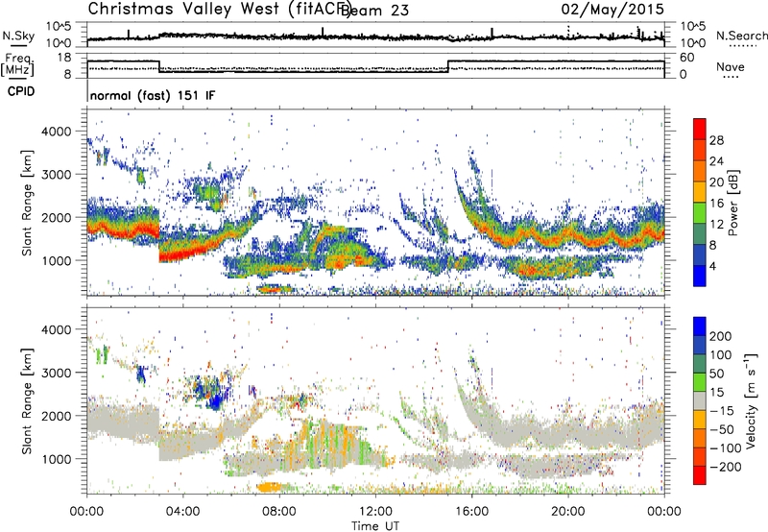
Task: Click the light green segment of the Power bar
Action: (x=700, y=212)
